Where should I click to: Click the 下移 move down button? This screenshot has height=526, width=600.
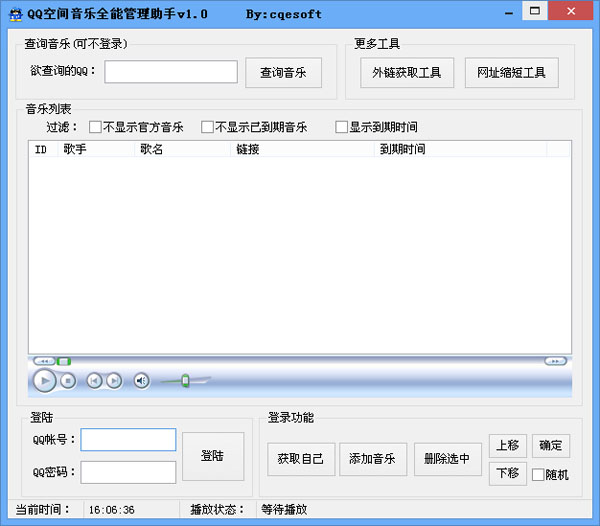(x=508, y=474)
